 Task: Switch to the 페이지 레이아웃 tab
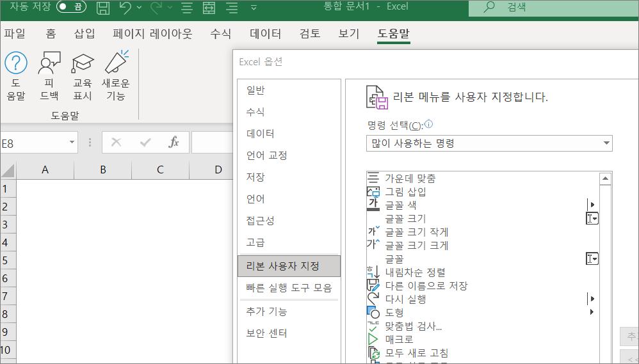152,33
